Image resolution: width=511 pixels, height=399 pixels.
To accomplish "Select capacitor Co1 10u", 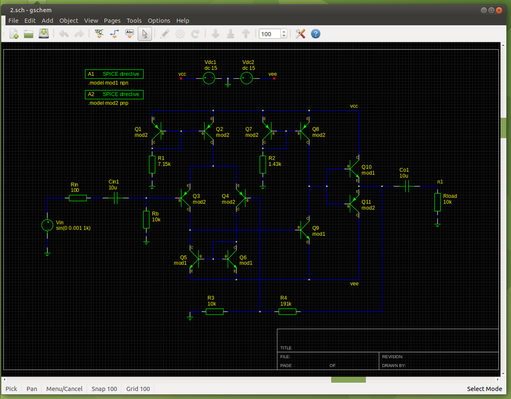I will click(x=407, y=186).
